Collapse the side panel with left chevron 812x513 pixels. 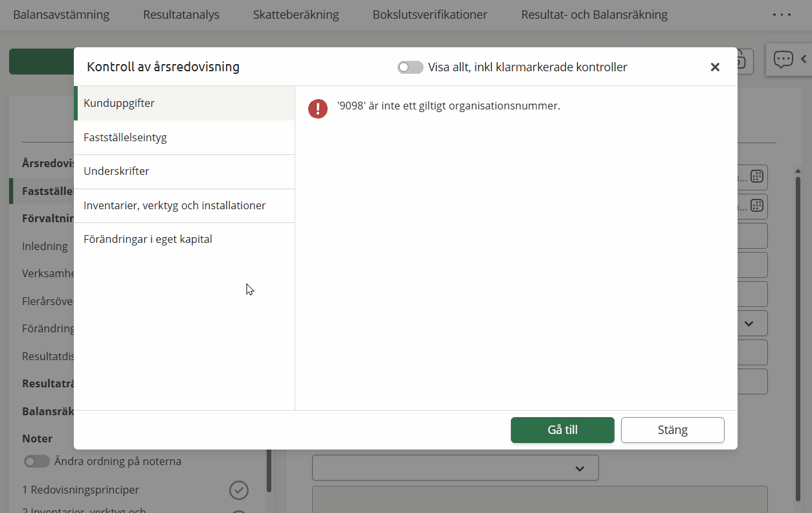(x=804, y=60)
